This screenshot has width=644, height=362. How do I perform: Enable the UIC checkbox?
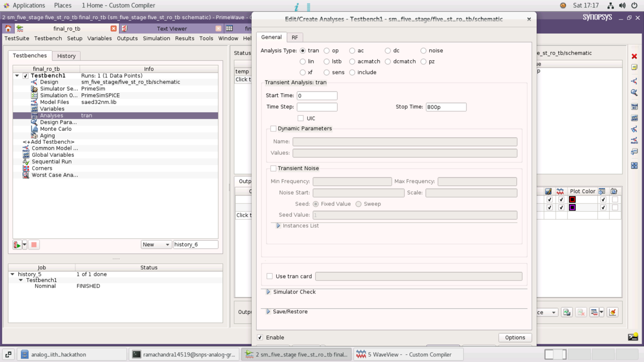(x=300, y=118)
